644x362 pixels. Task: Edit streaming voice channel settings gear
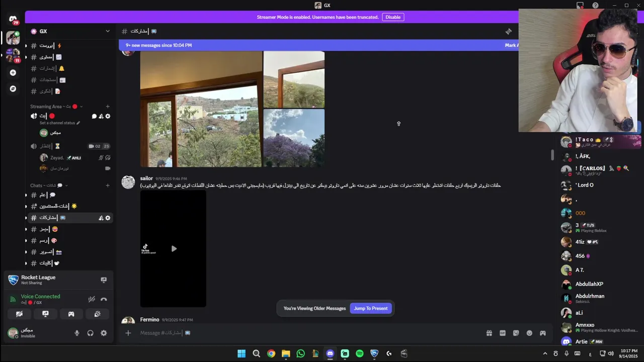(x=108, y=116)
